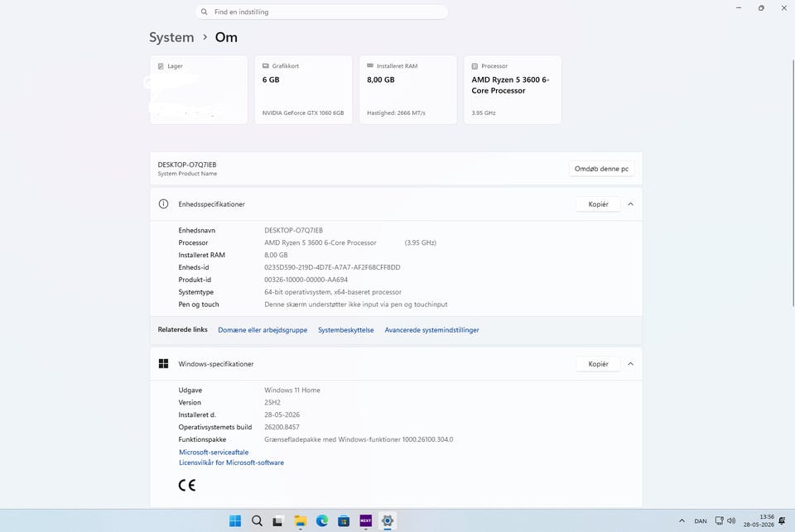Select the Enheds-id value 0235D590-219D
The height and width of the screenshot is (532, 795).
click(332, 267)
